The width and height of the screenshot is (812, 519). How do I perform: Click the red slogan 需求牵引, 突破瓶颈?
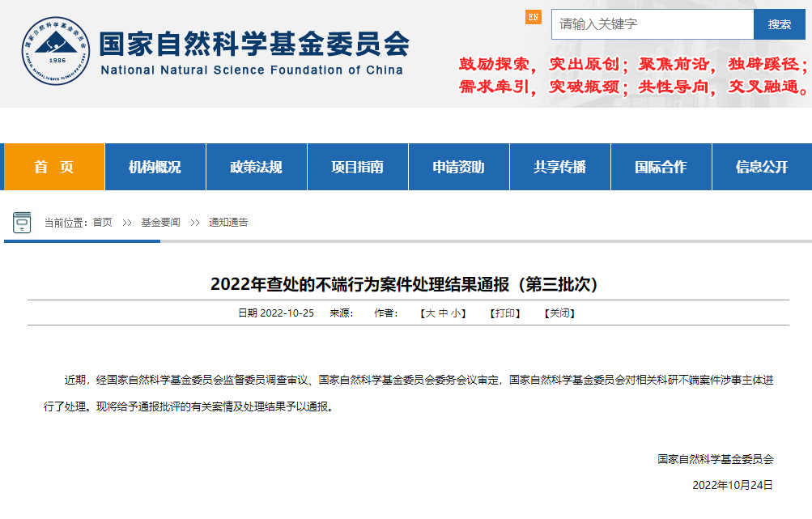tap(544, 87)
